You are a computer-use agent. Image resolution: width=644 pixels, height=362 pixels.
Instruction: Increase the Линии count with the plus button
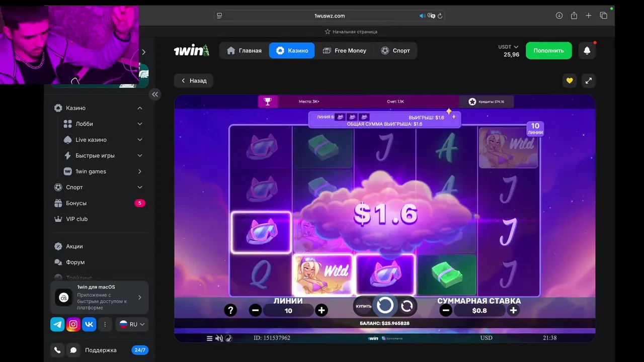coord(321,310)
